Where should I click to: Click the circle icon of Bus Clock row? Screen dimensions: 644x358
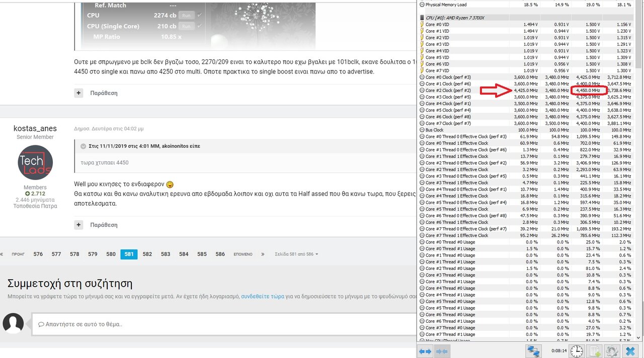[x=422, y=130]
